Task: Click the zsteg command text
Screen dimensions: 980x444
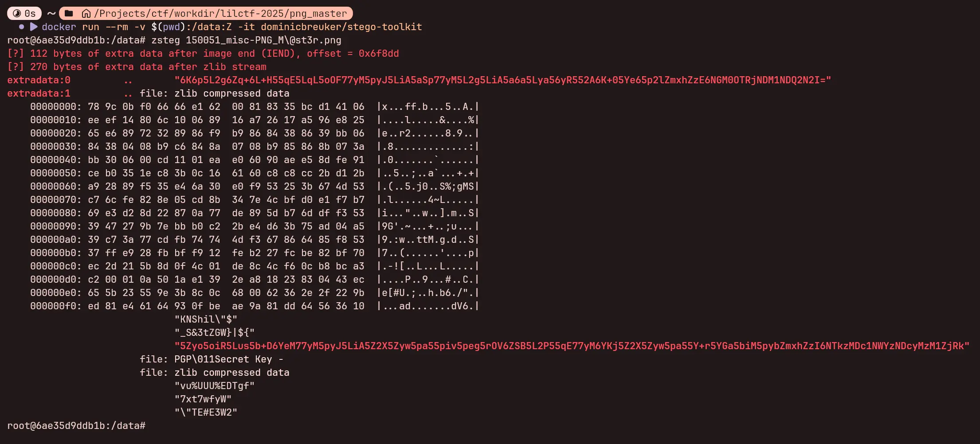Action: (165, 40)
